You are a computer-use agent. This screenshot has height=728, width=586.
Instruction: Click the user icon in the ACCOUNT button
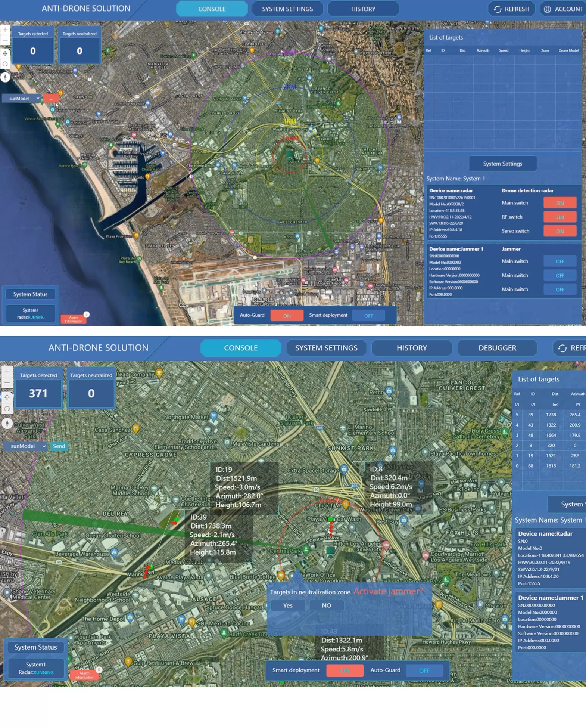click(x=547, y=9)
